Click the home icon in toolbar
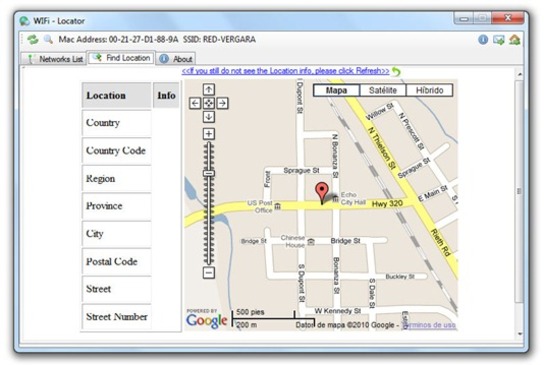Image resolution: width=544 pixels, height=365 pixels. click(x=515, y=40)
